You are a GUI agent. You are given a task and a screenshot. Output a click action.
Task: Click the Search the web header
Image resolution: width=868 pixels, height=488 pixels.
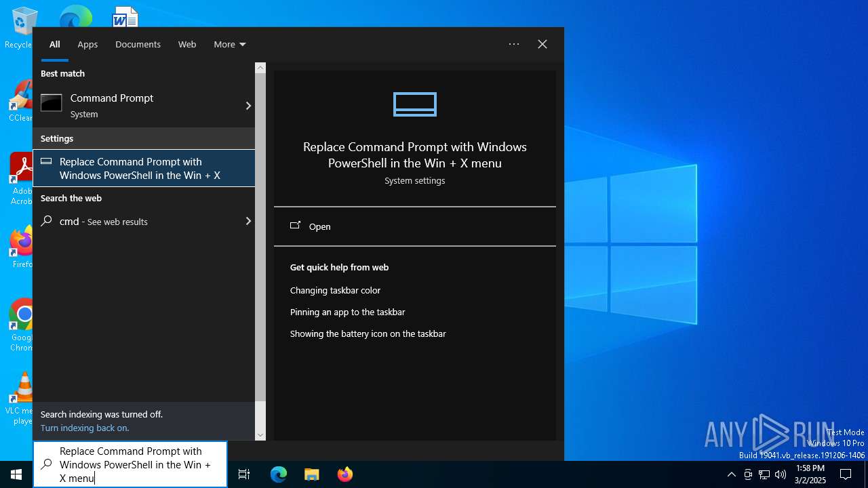point(71,198)
